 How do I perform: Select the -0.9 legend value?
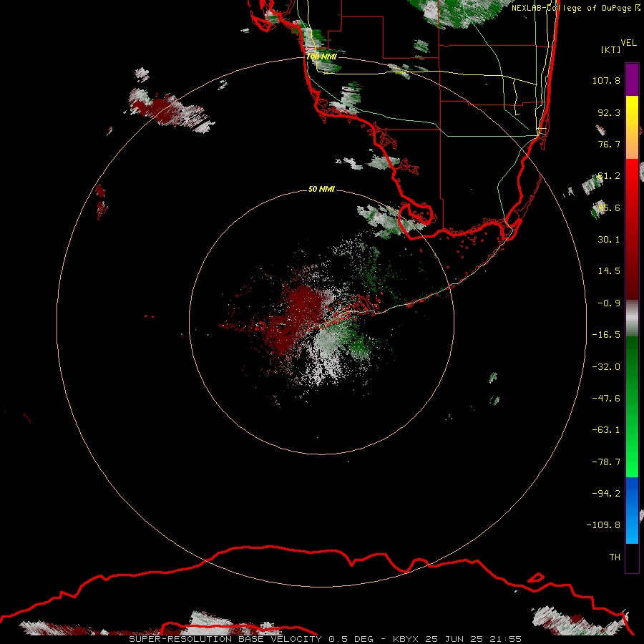point(609,303)
